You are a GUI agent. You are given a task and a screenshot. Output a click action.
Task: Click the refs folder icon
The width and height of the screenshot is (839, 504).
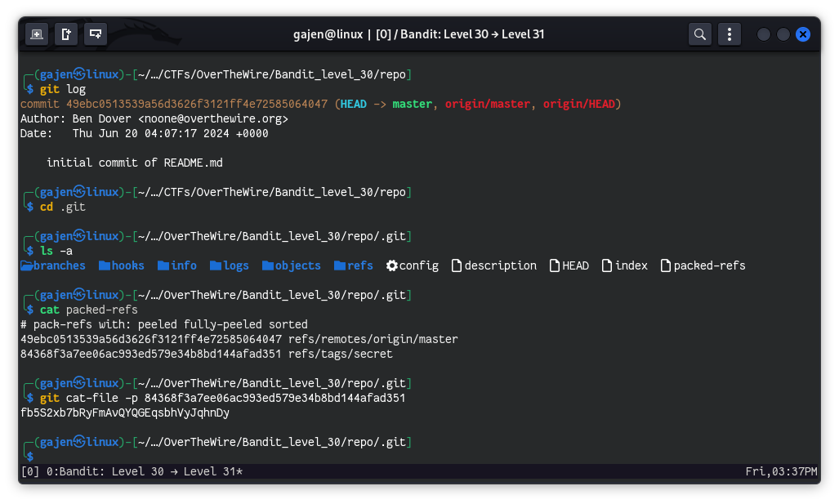point(339,265)
